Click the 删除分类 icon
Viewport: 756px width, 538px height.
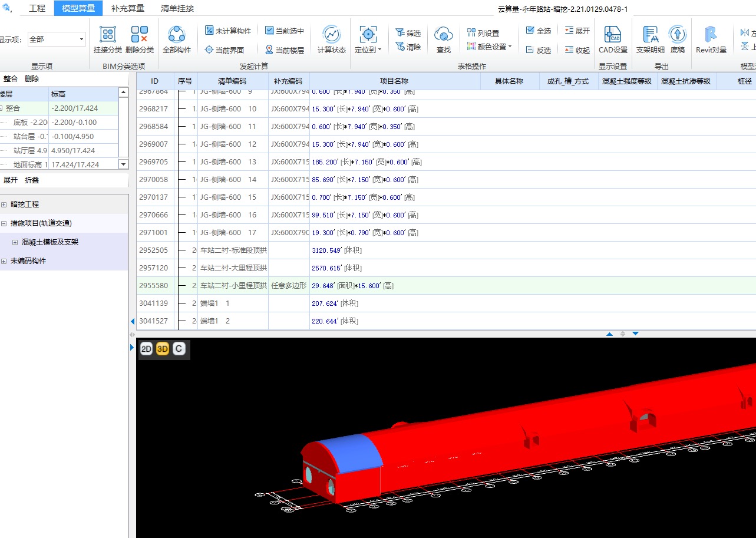(140, 34)
